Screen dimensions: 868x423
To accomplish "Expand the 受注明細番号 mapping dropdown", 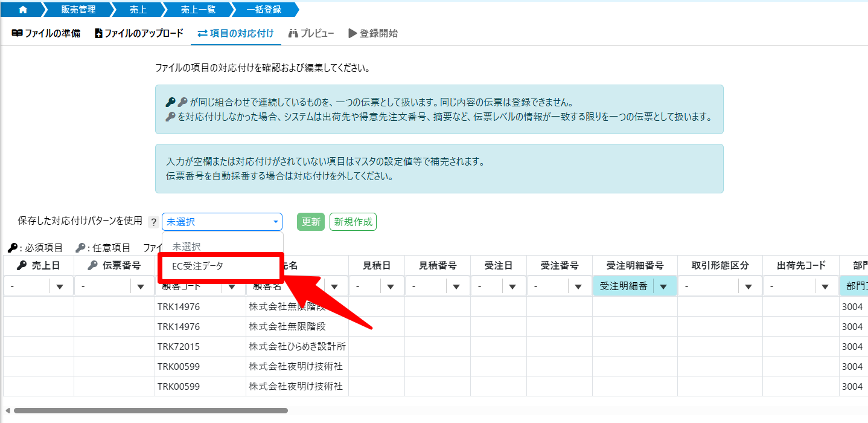I will 663,286.
